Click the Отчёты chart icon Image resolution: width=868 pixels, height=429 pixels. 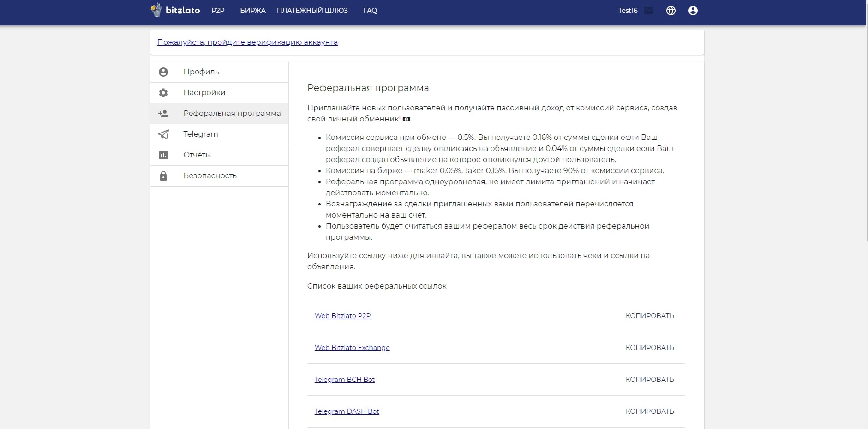(x=163, y=155)
